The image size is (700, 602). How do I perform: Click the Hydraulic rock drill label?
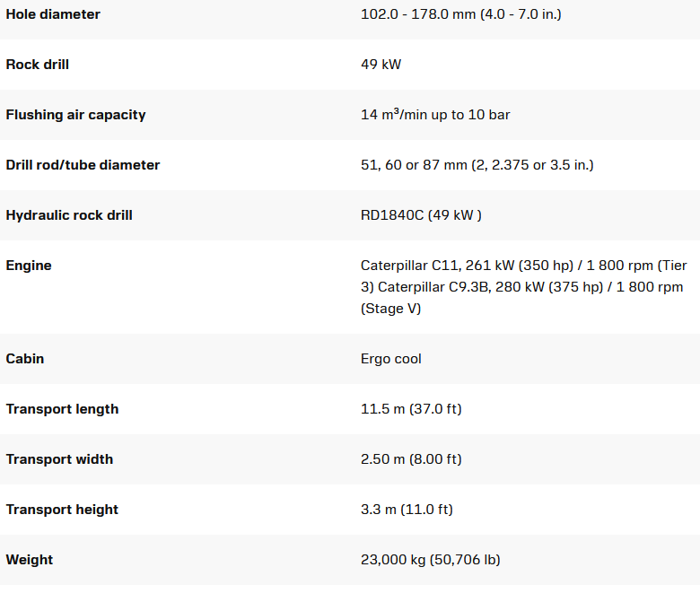coord(69,215)
